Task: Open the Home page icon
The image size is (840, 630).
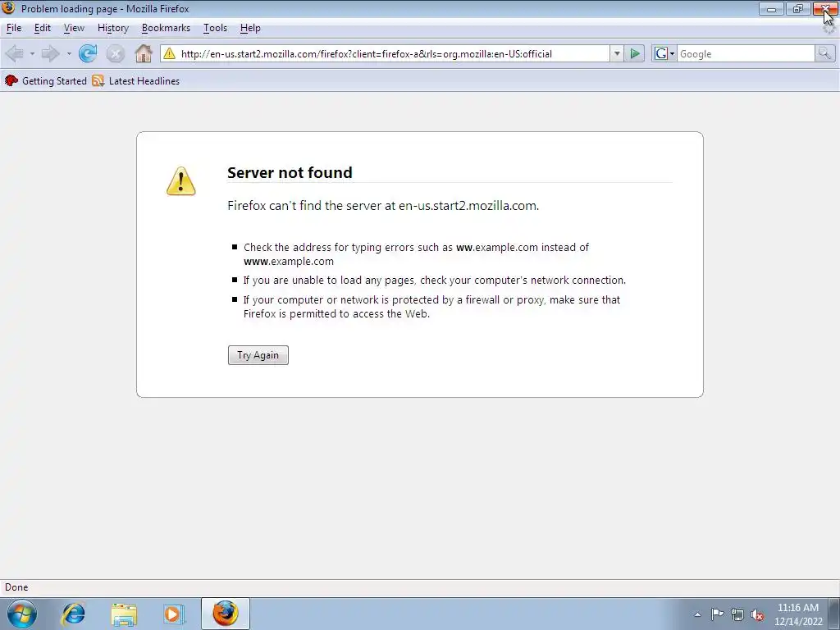Action: 144,53
